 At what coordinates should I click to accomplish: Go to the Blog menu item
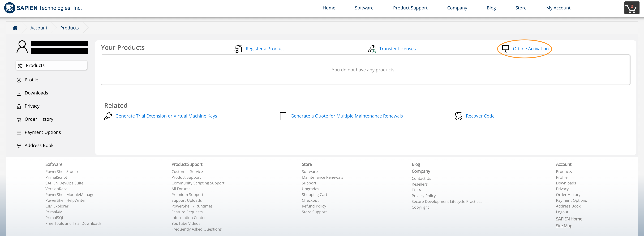491,8
